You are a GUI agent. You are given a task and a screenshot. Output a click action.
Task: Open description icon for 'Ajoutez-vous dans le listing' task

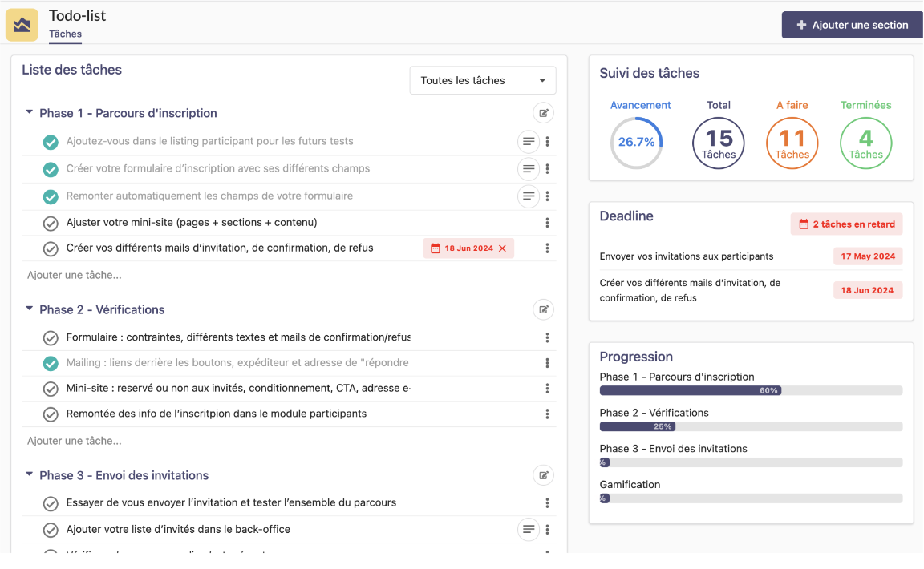point(528,142)
